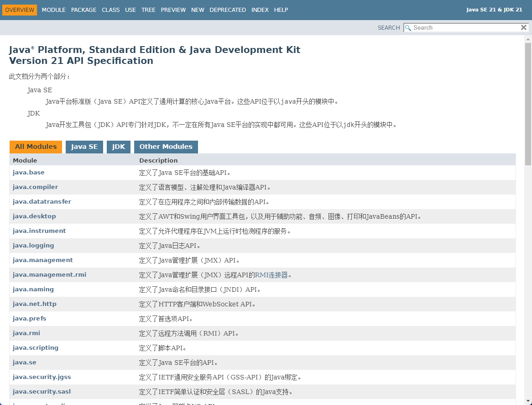Click the 'Java SE' definition term

click(40, 90)
